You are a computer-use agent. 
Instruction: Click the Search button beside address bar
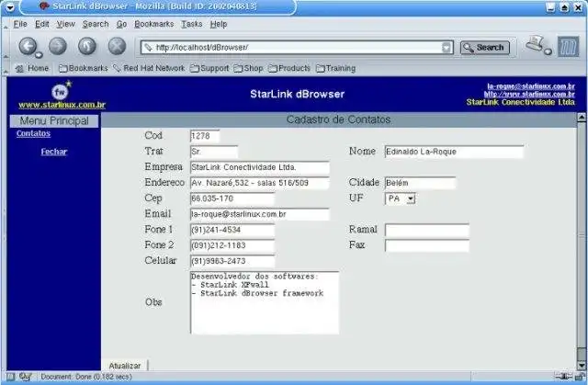[x=485, y=48]
